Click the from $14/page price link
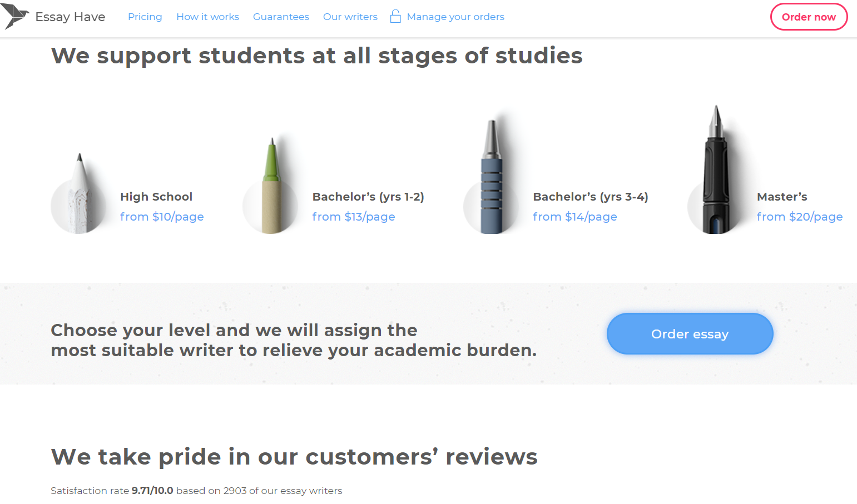The width and height of the screenshot is (857, 504). (x=575, y=217)
